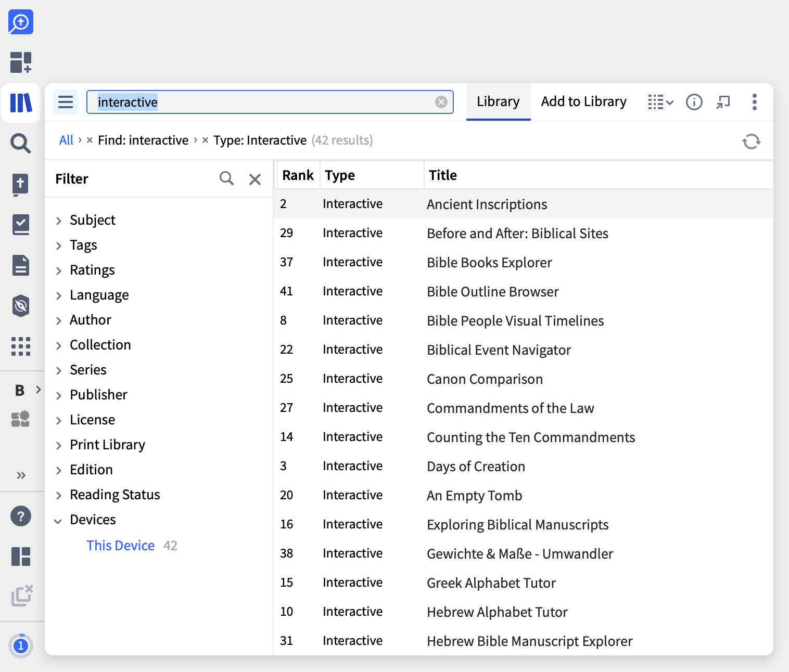
Task: Open the checklist reading plan icon
Action: [x=21, y=225]
